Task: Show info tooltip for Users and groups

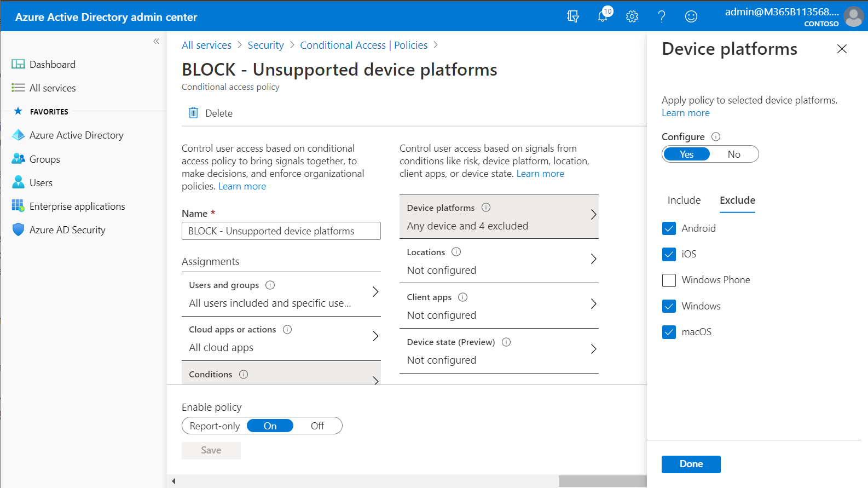Action: point(270,285)
